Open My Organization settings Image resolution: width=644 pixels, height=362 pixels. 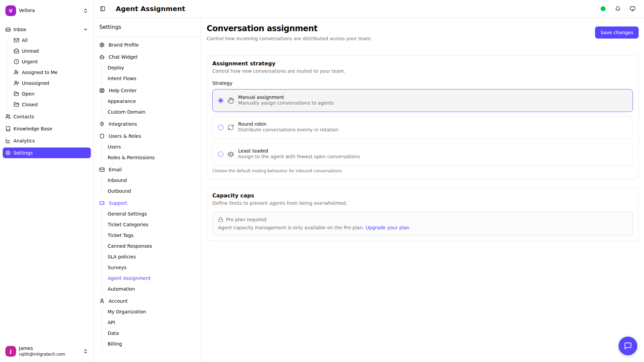click(x=127, y=312)
